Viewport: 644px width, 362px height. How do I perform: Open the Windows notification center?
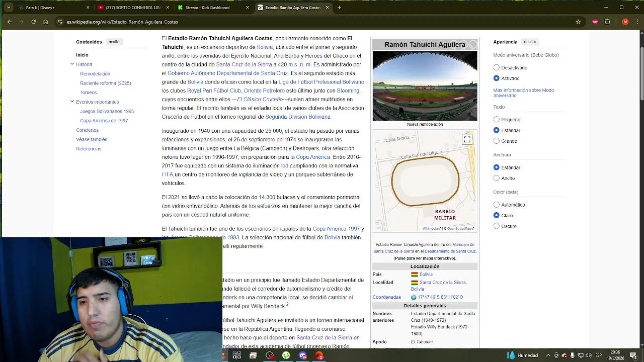tap(633, 355)
